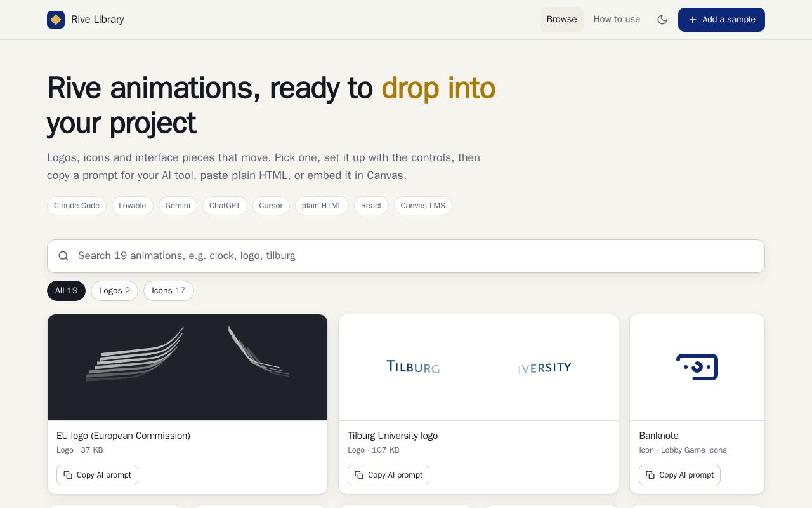Select the ChatGPT chip
The width and height of the screenshot is (812, 508).
(225, 206)
